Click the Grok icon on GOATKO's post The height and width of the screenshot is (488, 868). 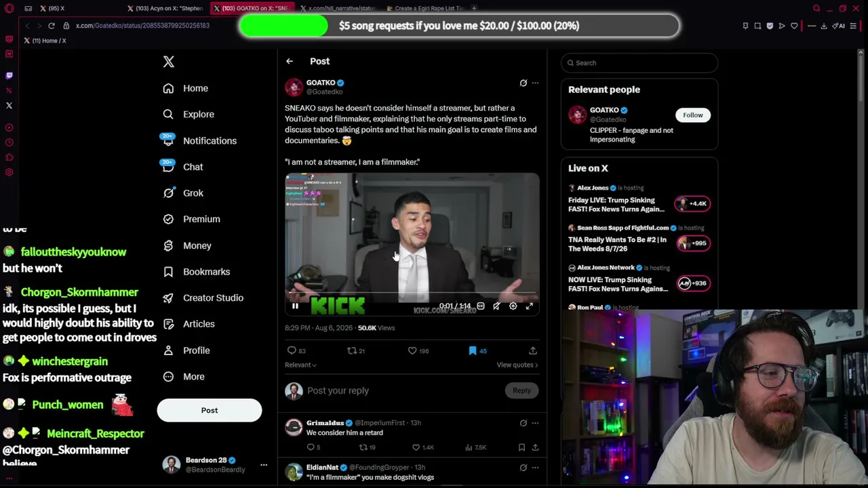[x=523, y=83]
